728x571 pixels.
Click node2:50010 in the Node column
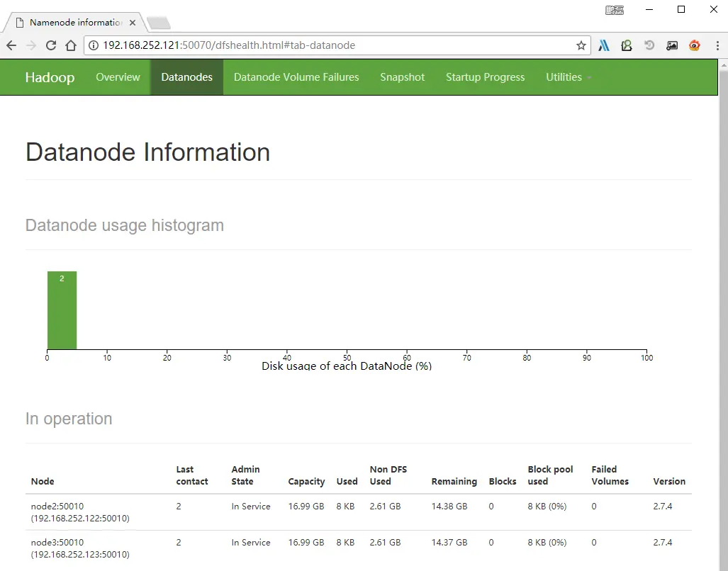[57, 506]
